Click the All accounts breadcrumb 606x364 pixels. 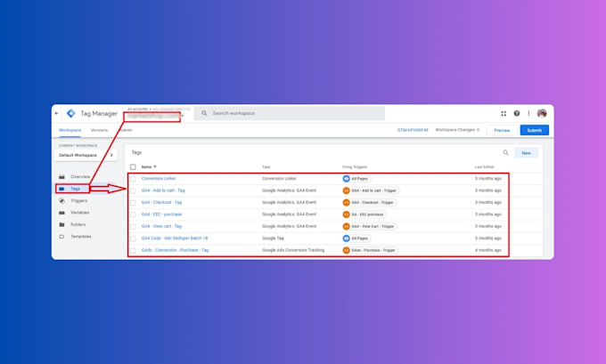(x=138, y=109)
